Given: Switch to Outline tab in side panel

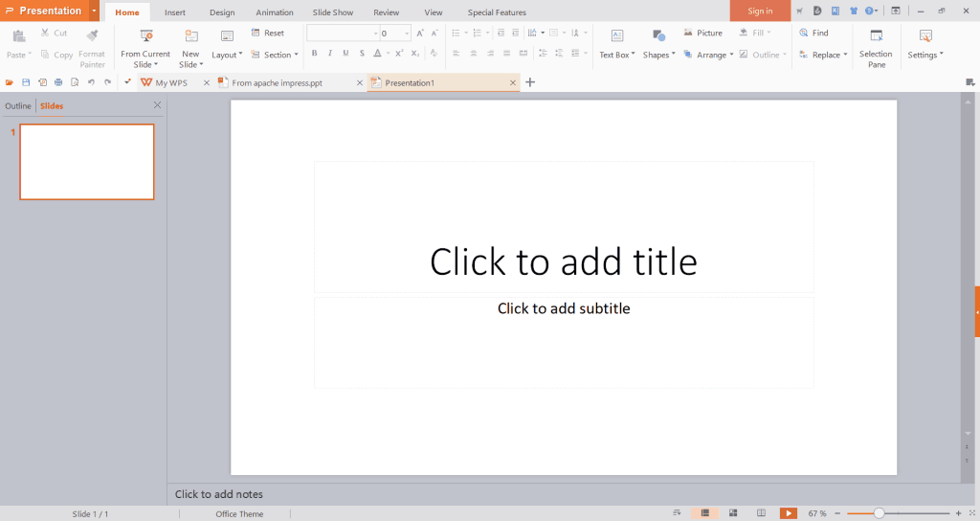Looking at the screenshot, I should (x=18, y=105).
